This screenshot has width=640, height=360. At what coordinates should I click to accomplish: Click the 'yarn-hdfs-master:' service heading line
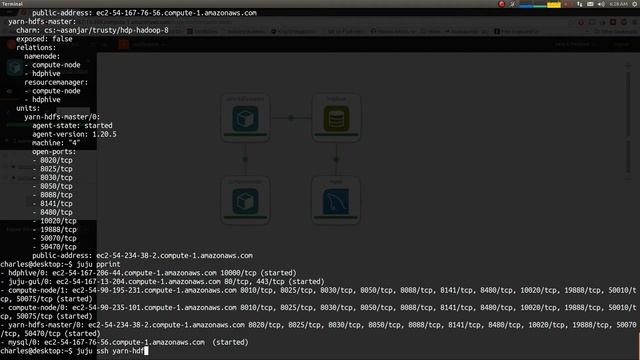(x=42, y=22)
